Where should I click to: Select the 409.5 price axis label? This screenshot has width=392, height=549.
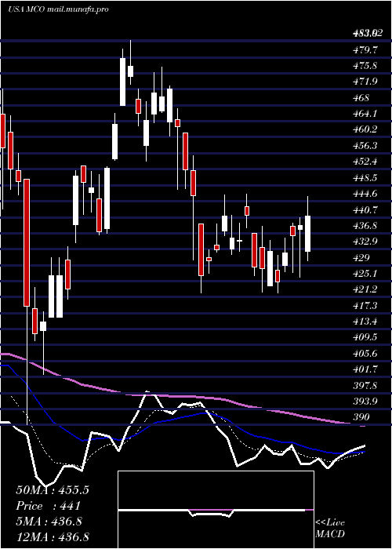pos(365,337)
